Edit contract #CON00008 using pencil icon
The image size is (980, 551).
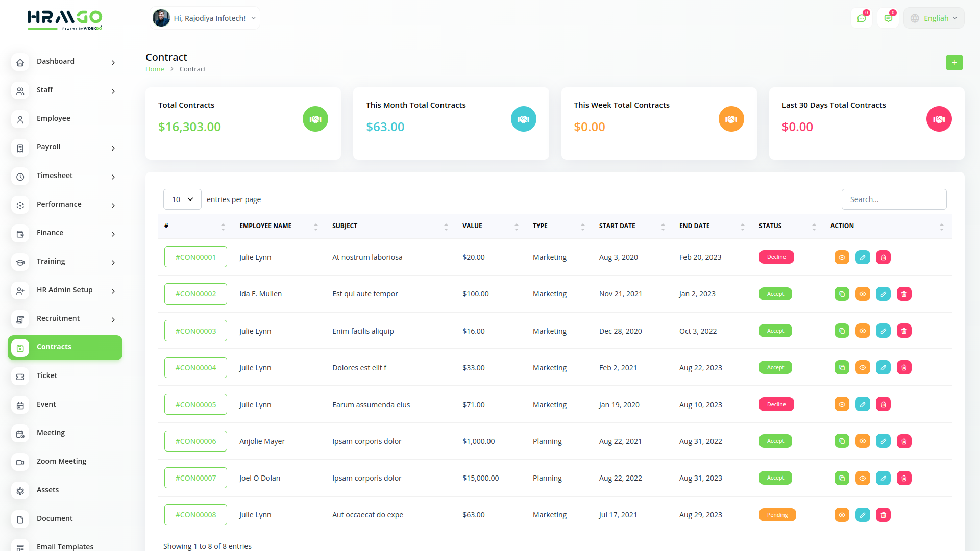863,515
